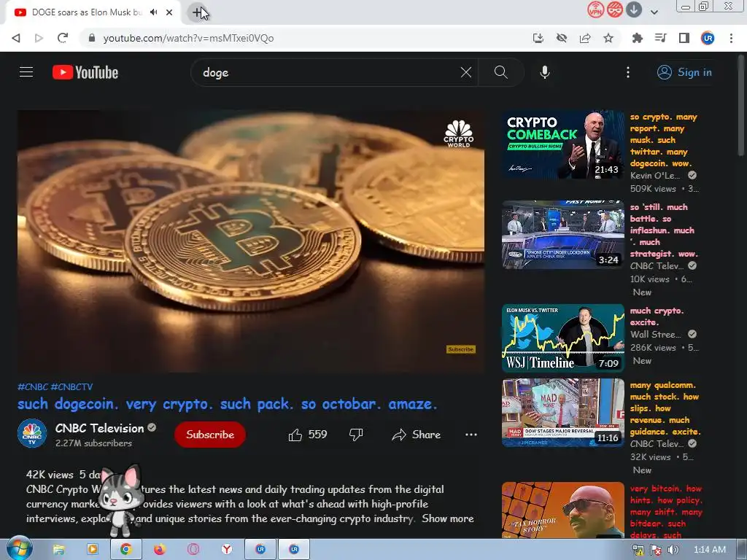Open the YouTube hamburger guide menu
Screen dimensions: 747x560
[26, 72]
